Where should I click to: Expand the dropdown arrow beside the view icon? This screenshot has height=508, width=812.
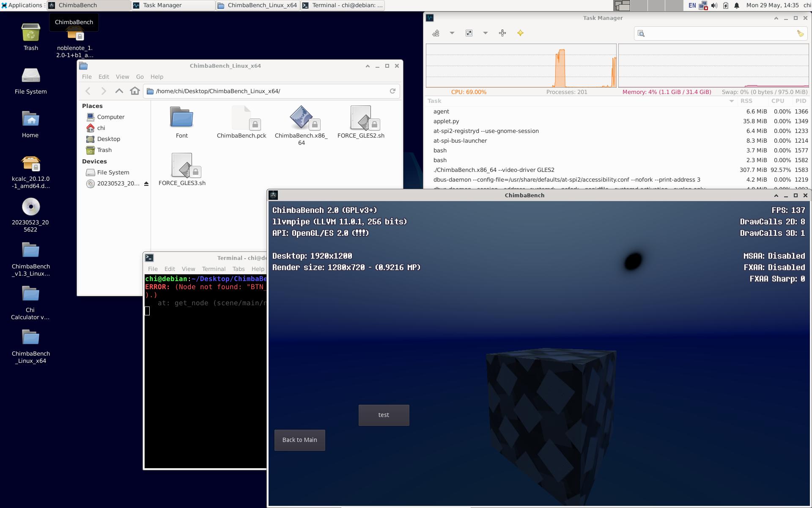click(x=486, y=33)
